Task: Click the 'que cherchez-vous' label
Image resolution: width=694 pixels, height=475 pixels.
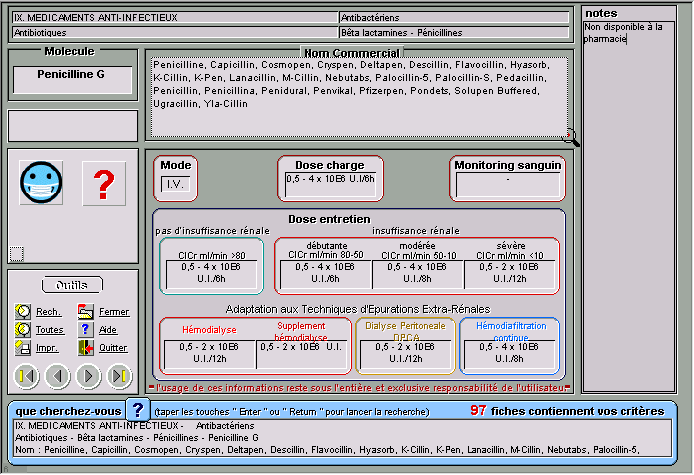Action: (69, 411)
